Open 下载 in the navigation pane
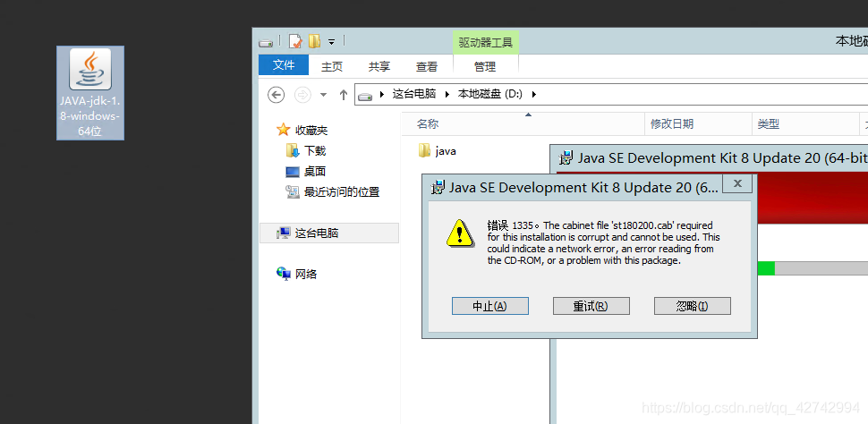The height and width of the screenshot is (424, 868). tap(315, 150)
